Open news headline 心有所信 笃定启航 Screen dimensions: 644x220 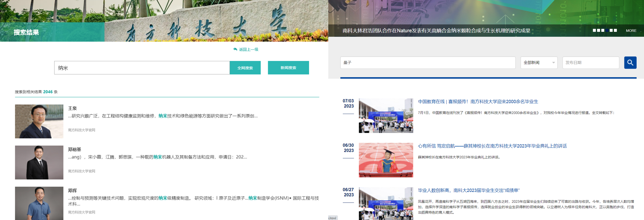(x=492, y=146)
